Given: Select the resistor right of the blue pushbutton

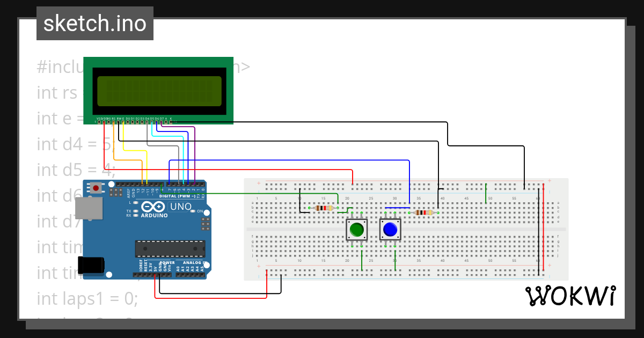Looking at the screenshot, I should point(424,212).
